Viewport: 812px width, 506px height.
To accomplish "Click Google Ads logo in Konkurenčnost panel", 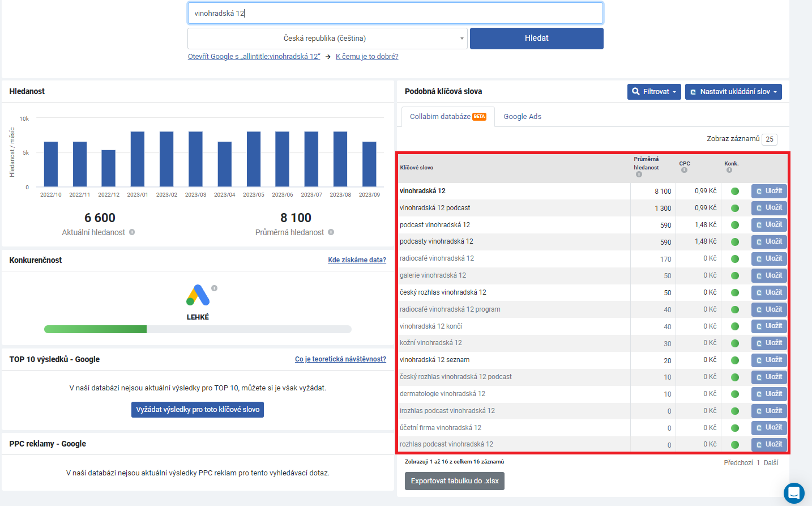I will pos(198,295).
